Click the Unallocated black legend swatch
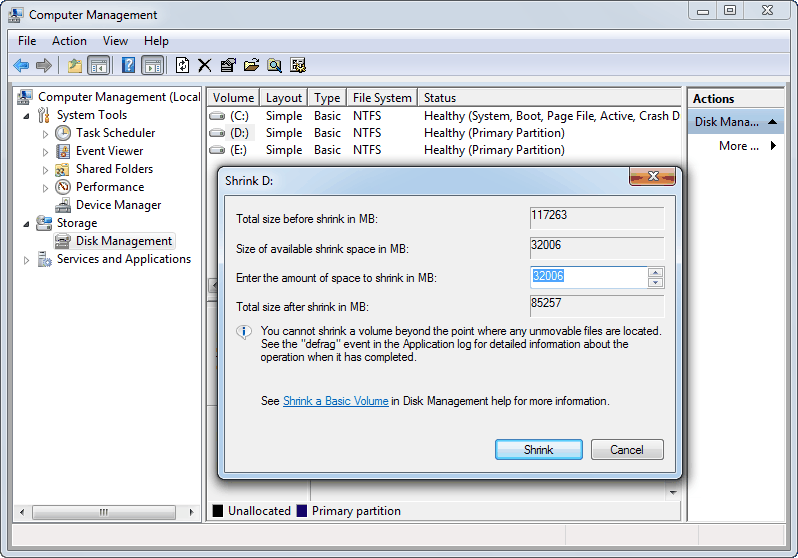The width and height of the screenshot is (798, 558). click(x=217, y=511)
